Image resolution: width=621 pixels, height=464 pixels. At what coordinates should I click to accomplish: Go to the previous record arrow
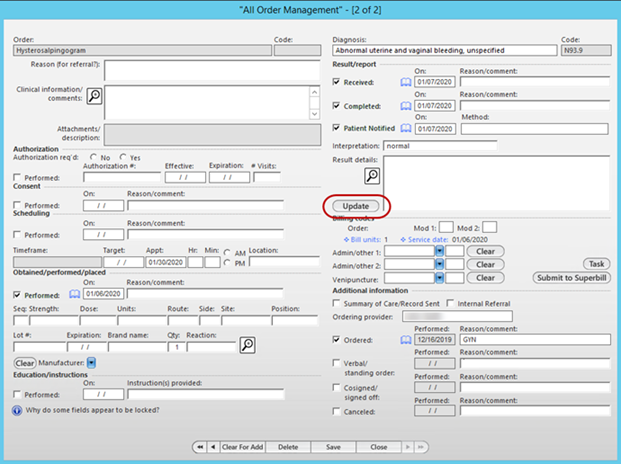210,446
